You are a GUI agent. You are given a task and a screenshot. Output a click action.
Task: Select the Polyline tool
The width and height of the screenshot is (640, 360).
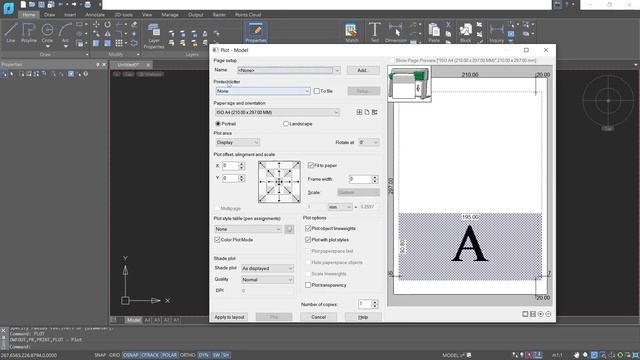point(29,33)
